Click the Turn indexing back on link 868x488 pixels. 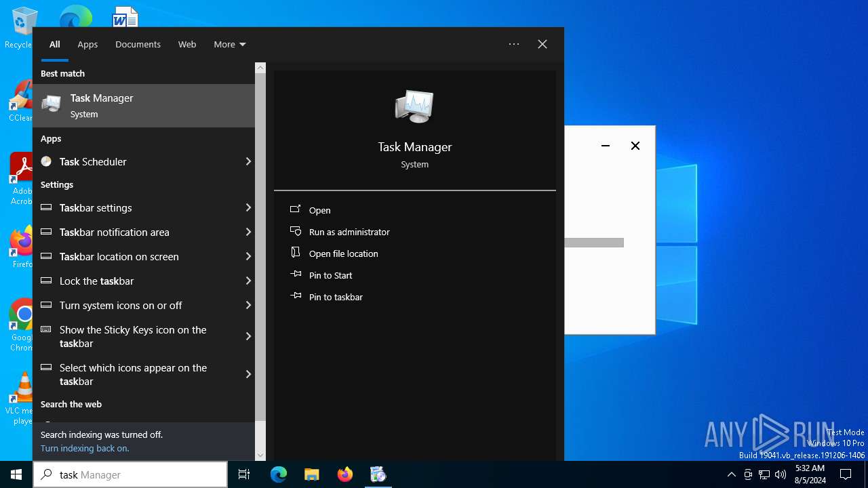coord(85,448)
